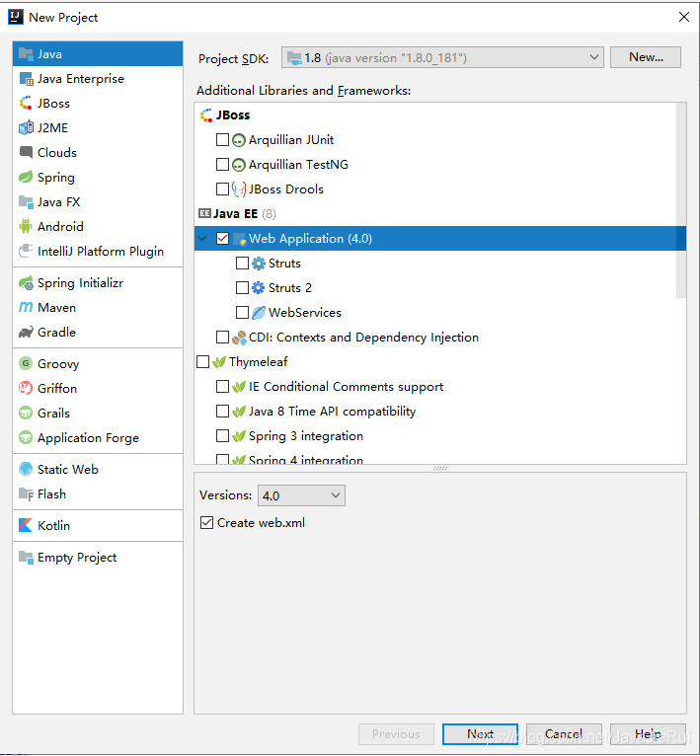Viewport: 700px width, 756px height.
Task: Select the Spring Initializr icon
Action: point(26,282)
